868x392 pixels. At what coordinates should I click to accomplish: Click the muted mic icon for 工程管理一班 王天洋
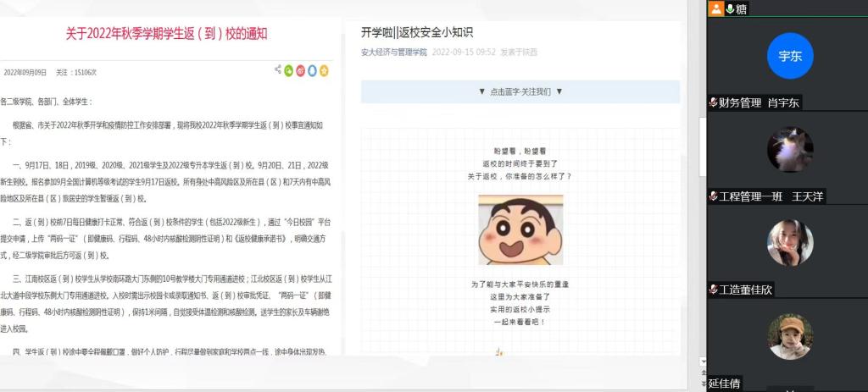tap(714, 196)
